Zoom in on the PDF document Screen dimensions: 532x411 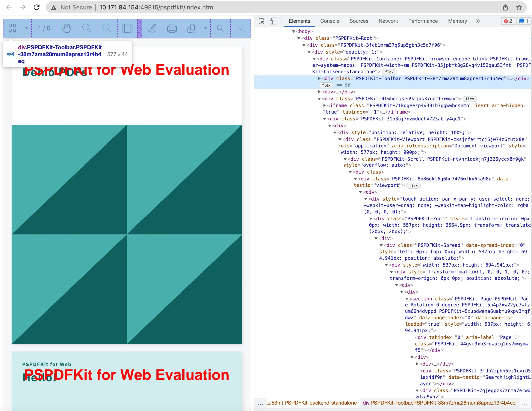107,28
